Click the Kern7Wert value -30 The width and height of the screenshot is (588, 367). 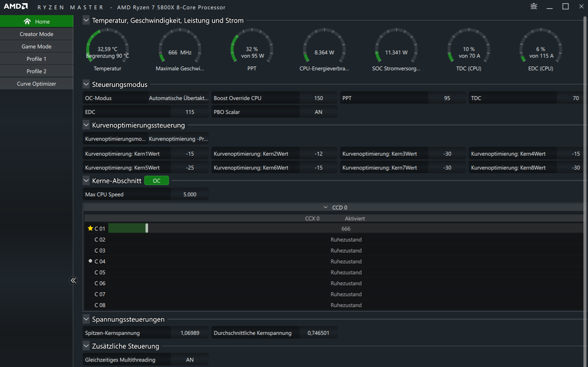pos(447,168)
